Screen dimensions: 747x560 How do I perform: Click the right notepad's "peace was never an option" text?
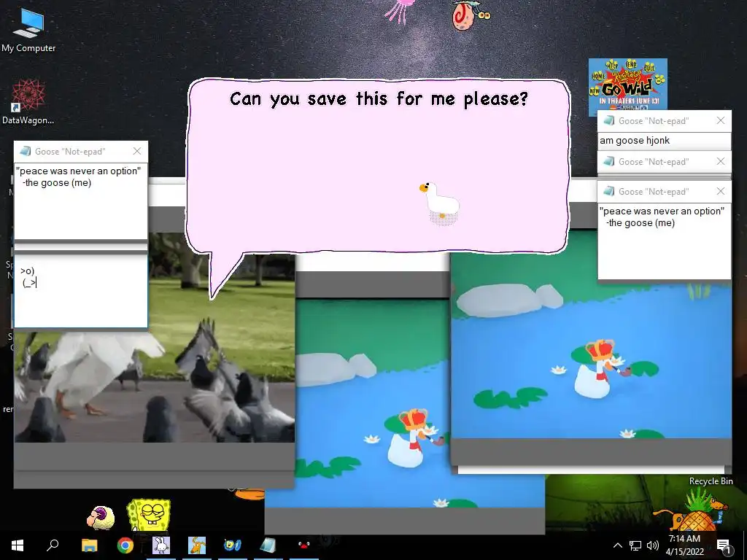(662, 211)
